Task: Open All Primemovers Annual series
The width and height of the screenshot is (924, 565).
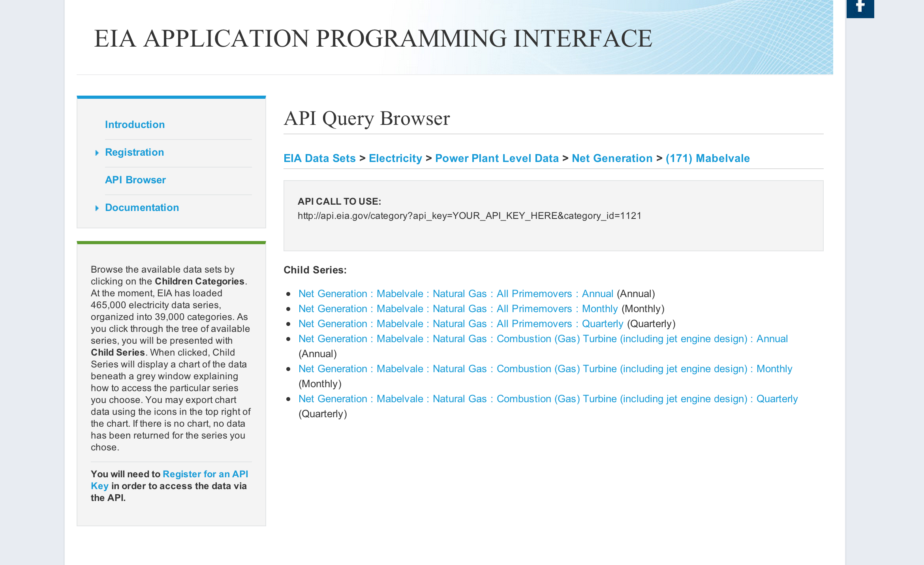Action: click(x=456, y=294)
